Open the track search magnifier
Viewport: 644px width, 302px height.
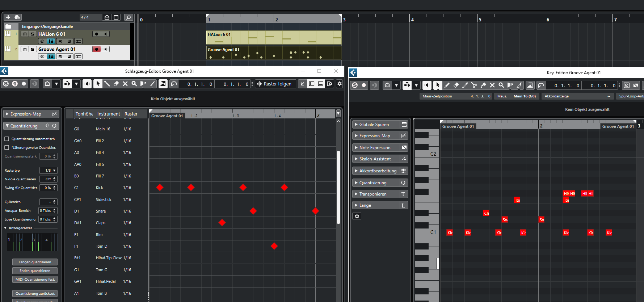pos(128,17)
